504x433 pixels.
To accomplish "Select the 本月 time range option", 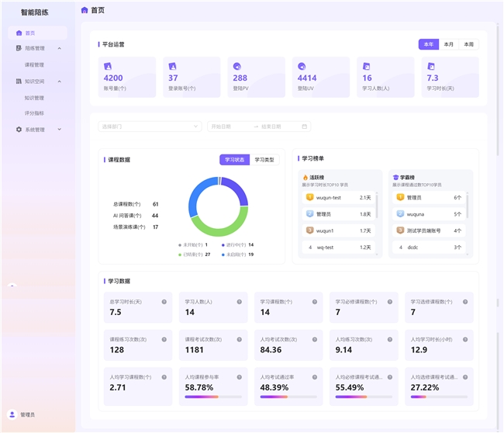I will (x=448, y=44).
